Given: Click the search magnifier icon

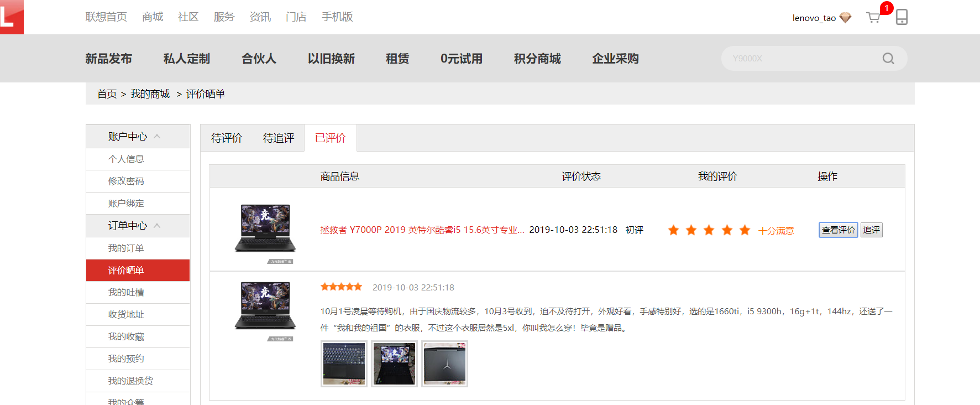Looking at the screenshot, I should point(888,59).
